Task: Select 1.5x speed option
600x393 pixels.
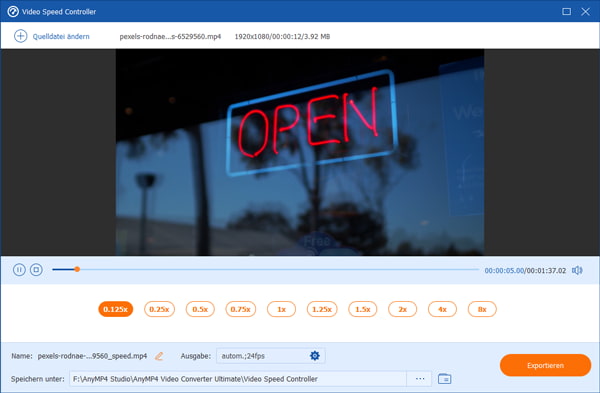Action: 362,309
